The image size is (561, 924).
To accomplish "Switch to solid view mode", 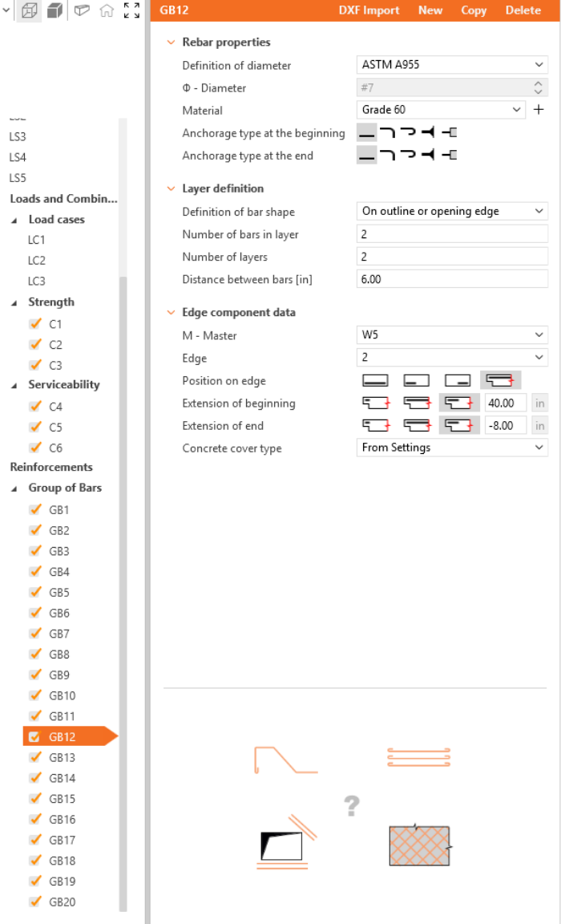I will pyautogui.click(x=54, y=11).
